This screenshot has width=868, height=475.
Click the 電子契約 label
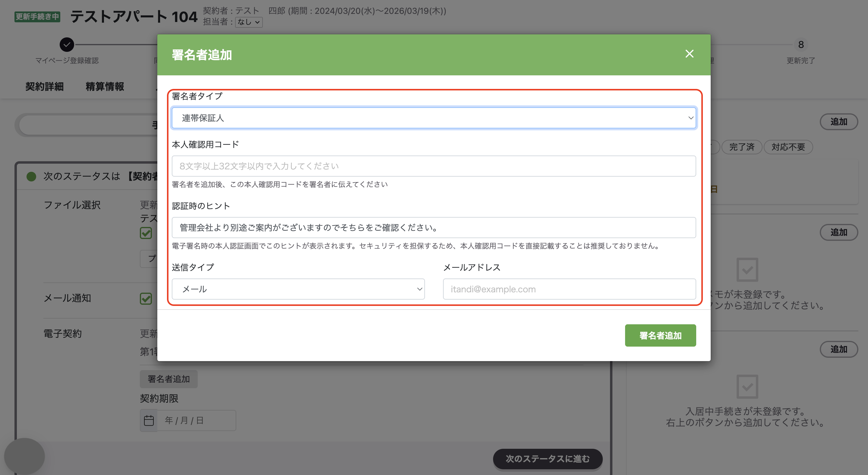click(63, 334)
